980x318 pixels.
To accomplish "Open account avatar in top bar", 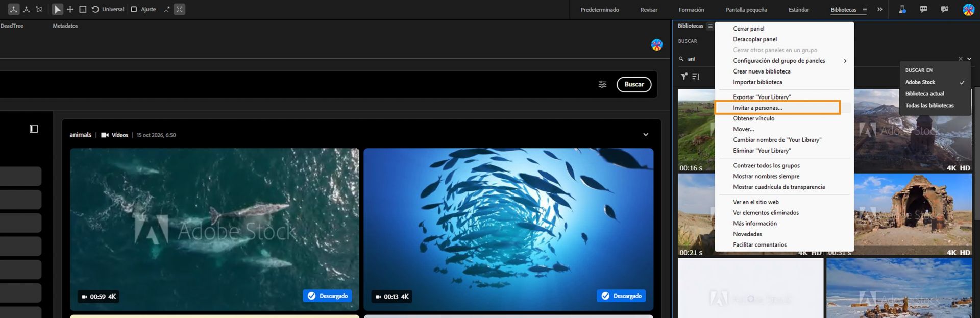I will pyautogui.click(x=968, y=9).
